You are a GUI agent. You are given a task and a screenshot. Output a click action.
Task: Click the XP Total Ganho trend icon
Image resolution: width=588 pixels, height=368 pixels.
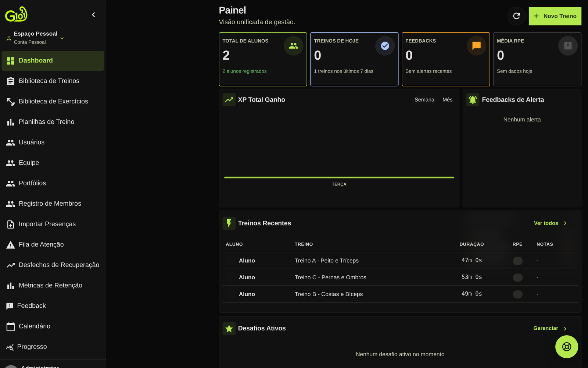pos(229,100)
